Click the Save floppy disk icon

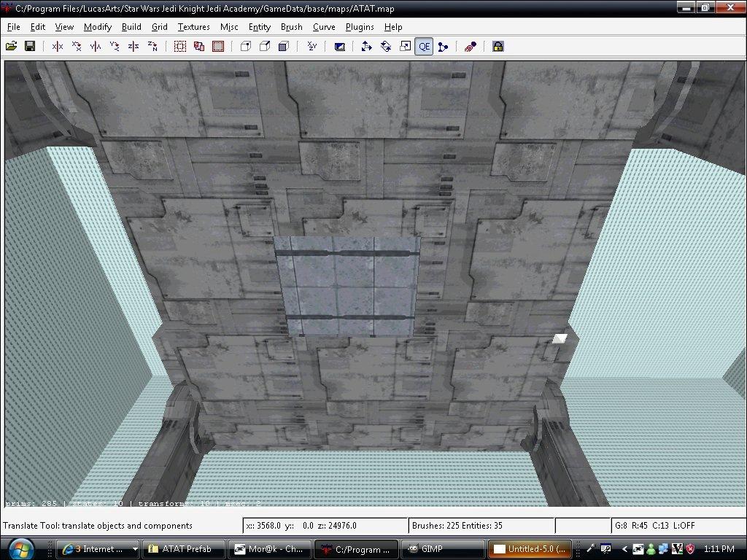(30, 47)
